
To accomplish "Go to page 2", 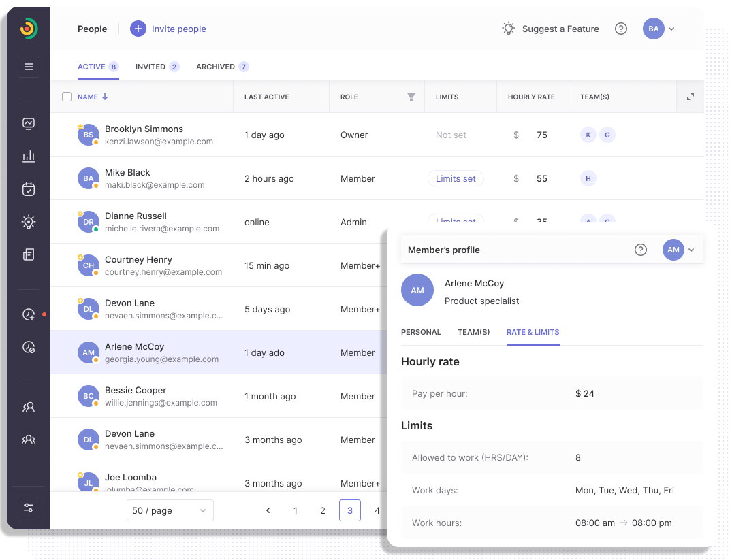I will pyautogui.click(x=323, y=510).
